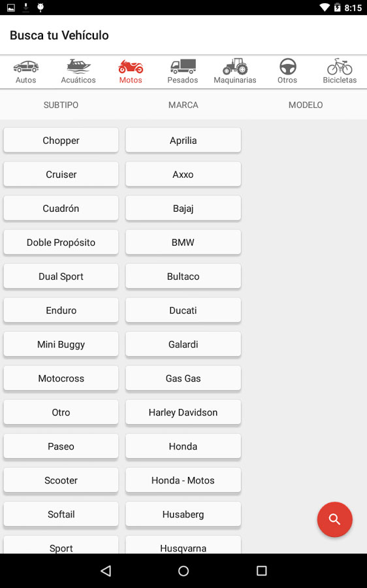The height and width of the screenshot is (588, 367).
Task: Tap the red Motos motorcycle icon
Action: tap(131, 67)
